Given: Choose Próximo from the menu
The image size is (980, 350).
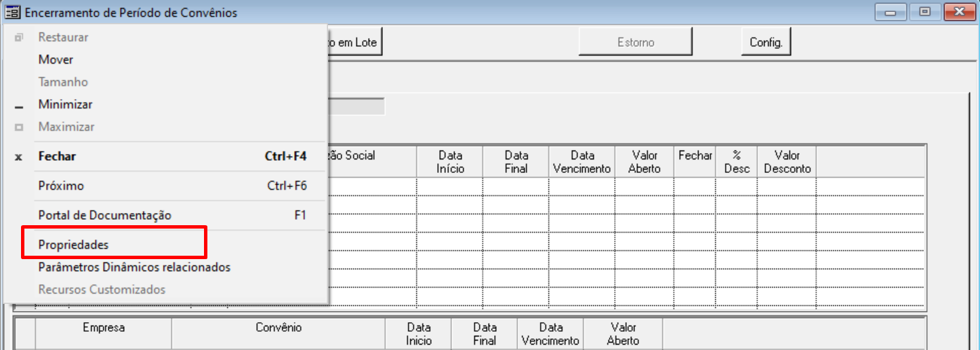Looking at the screenshot, I should (166, 185).
